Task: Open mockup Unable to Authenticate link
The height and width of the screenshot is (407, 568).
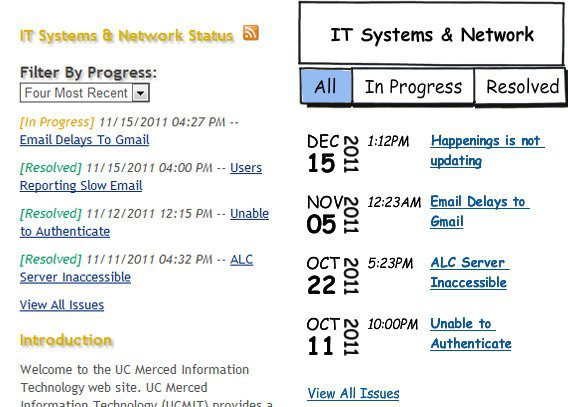Action: [x=471, y=333]
